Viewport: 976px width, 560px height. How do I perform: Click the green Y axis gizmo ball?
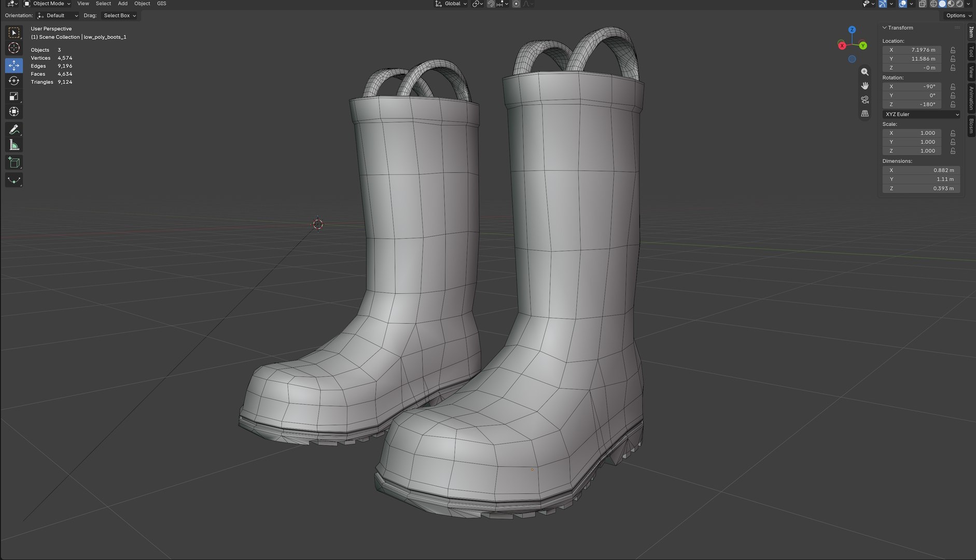863,46
